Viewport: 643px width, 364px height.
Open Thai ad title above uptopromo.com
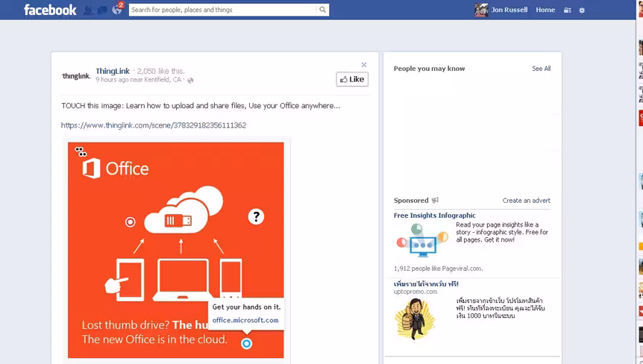426,283
